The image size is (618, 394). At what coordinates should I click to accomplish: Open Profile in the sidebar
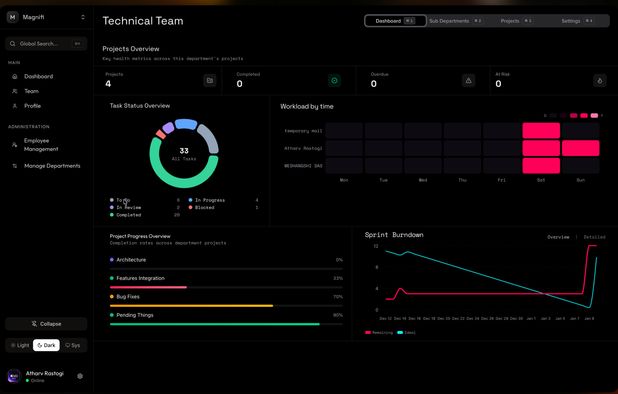32,106
